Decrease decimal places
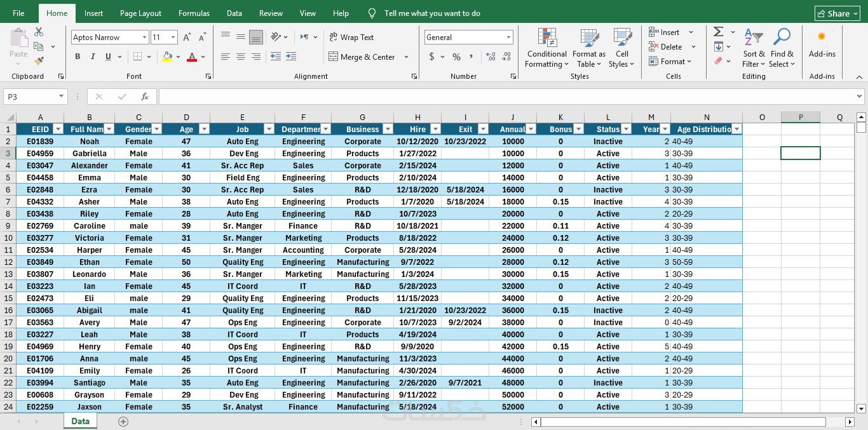Viewport: 868px width, 430px height. (x=506, y=57)
